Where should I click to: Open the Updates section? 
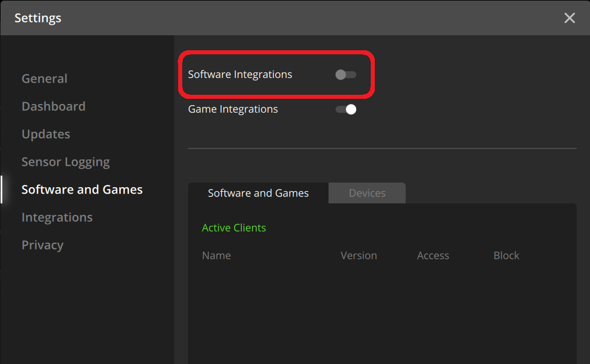point(46,134)
